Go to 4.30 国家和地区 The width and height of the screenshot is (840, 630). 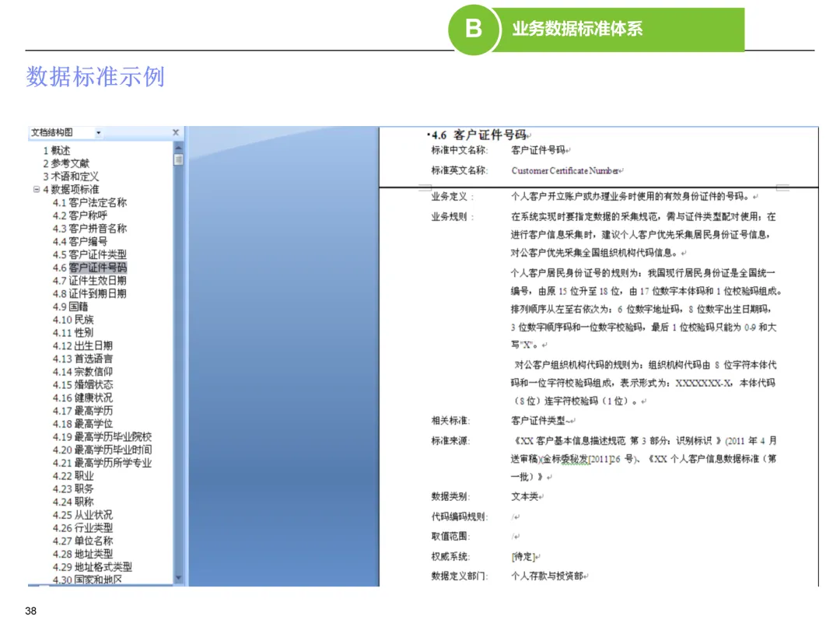point(88,579)
